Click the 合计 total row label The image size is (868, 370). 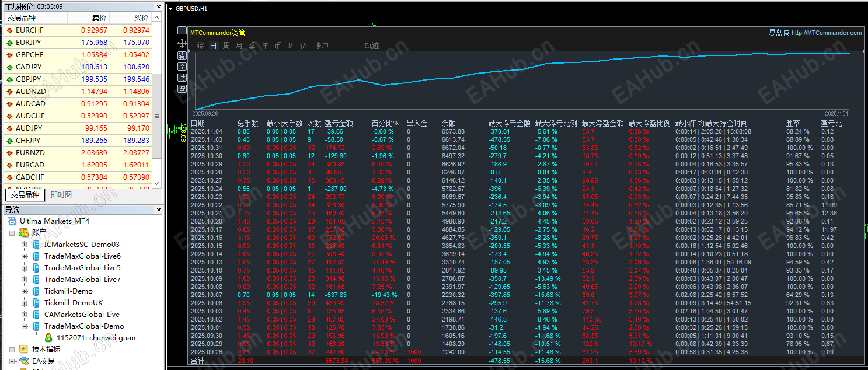tap(197, 361)
